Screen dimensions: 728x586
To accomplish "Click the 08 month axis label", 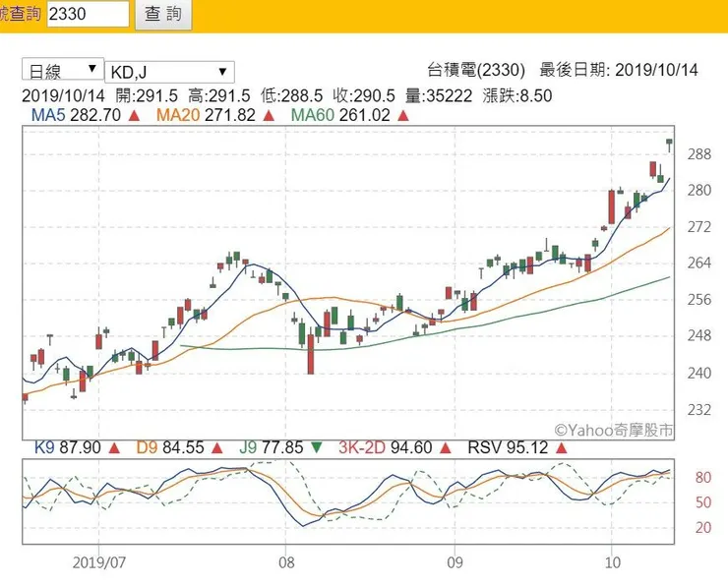I will point(286,562).
